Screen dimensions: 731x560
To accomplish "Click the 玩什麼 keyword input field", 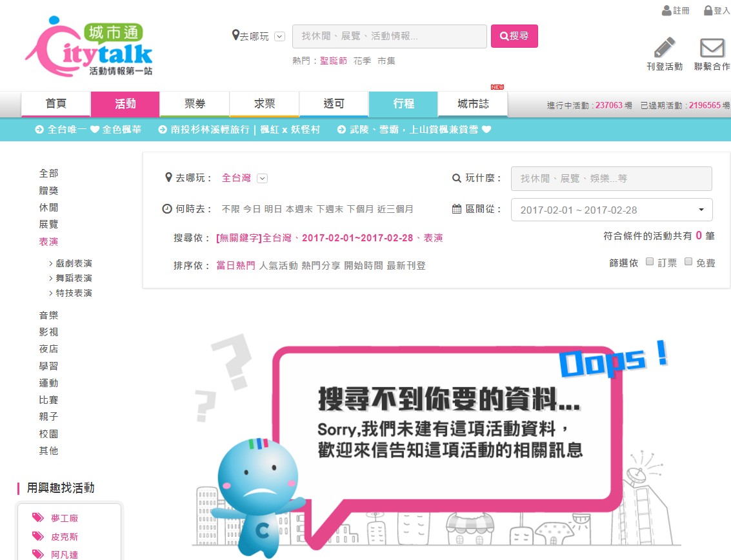I will pyautogui.click(x=611, y=179).
